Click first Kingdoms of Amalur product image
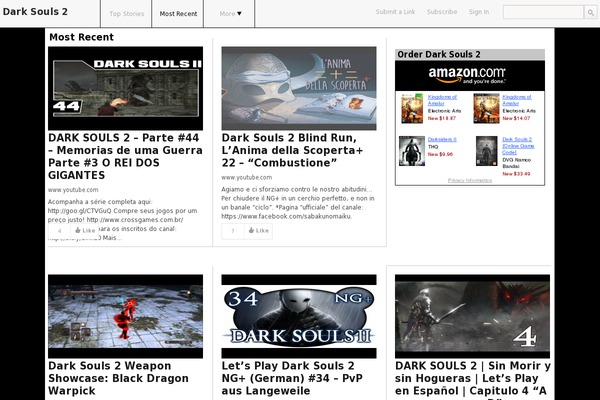Viewport: 600px width, 400px height. (x=412, y=108)
